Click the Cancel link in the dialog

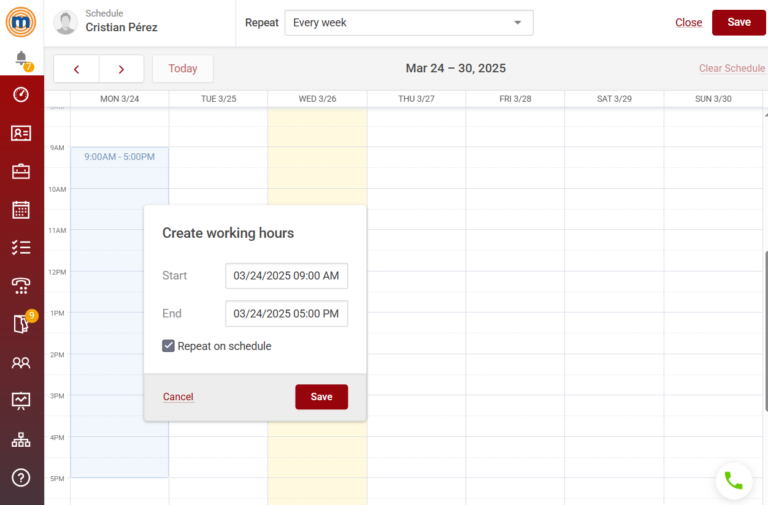pyautogui.click(x=178, y=397)
